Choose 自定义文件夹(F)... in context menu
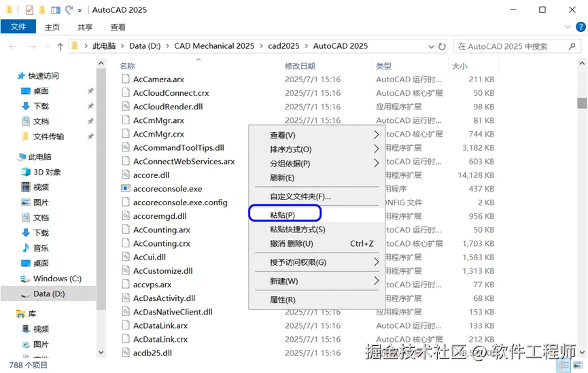 point(317,196)
